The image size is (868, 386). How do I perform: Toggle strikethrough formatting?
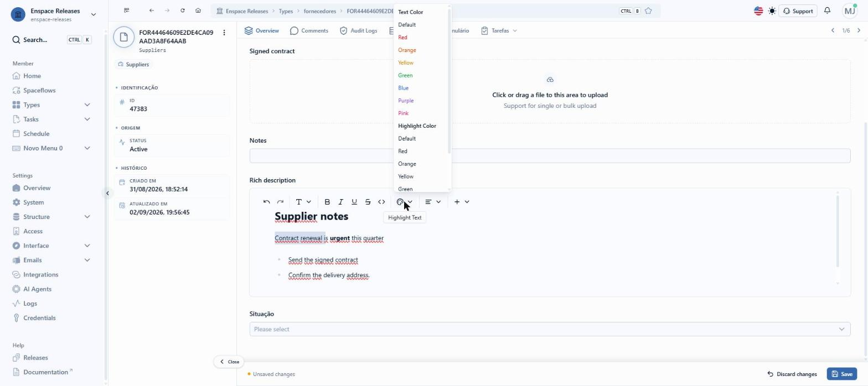368,202
